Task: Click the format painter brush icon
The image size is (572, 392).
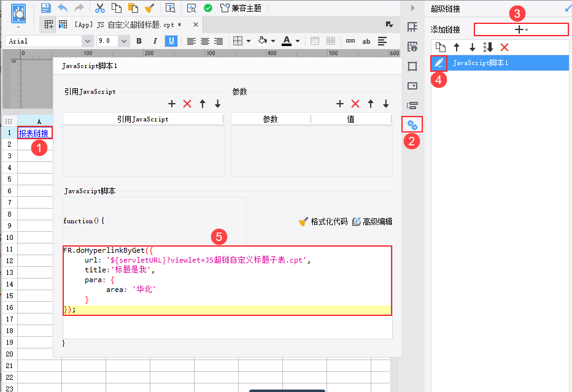Action: (x=149, y=8)
